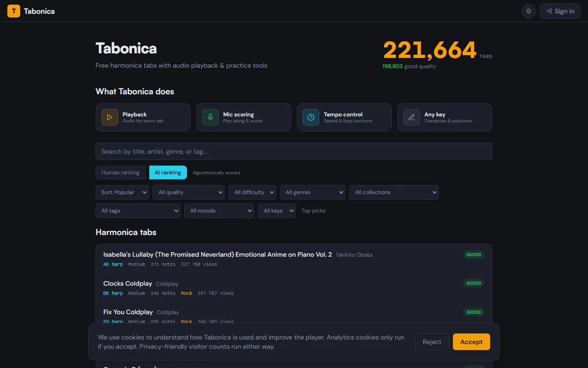
Task: Click Rock genre tag on Clocks row
Action: (x=187, y=293)
